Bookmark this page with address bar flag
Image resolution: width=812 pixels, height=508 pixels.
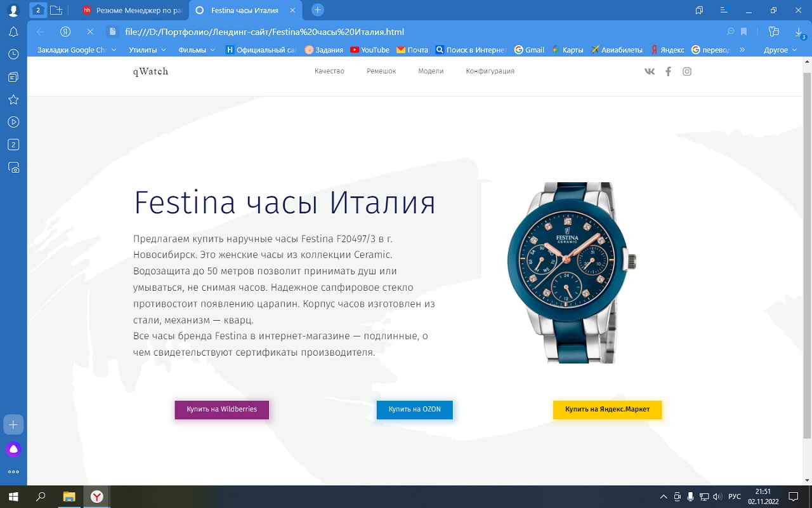tap(744, 32)
